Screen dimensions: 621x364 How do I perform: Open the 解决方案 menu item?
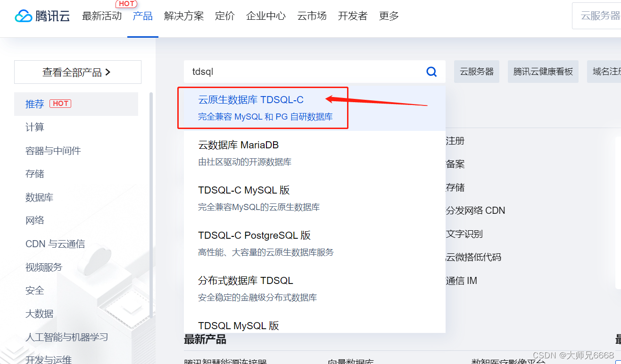(184, 16)
